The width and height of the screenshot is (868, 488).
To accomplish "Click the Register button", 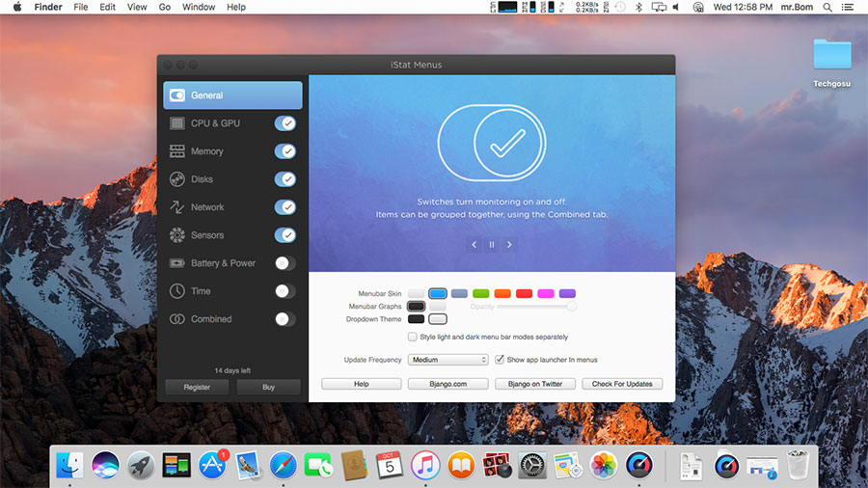I will point(197,388).
